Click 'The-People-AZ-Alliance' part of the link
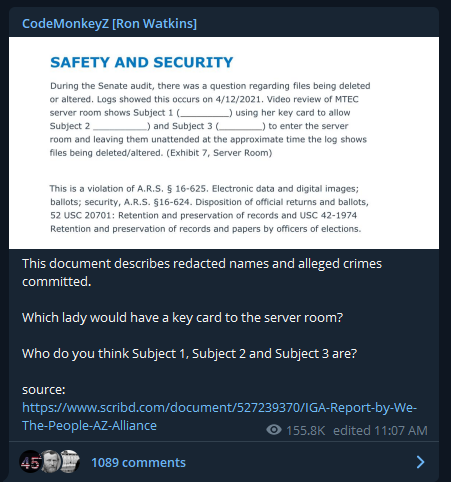This screenshot has height=482, width=451. click(x=89, y=426)
